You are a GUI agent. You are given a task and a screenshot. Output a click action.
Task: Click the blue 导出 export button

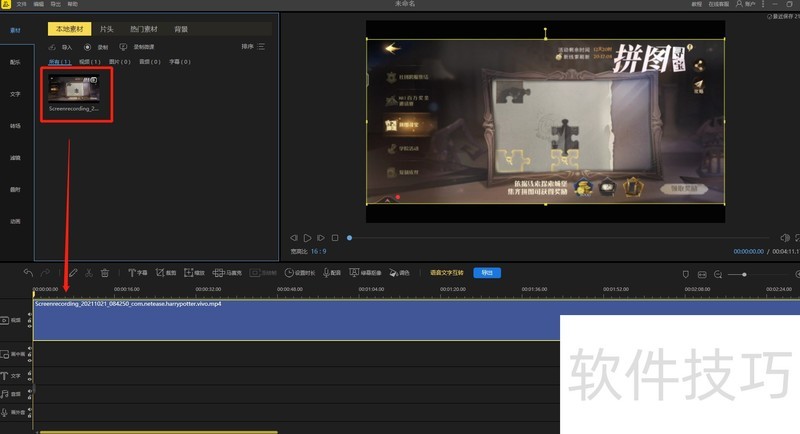tap(487, 272)
